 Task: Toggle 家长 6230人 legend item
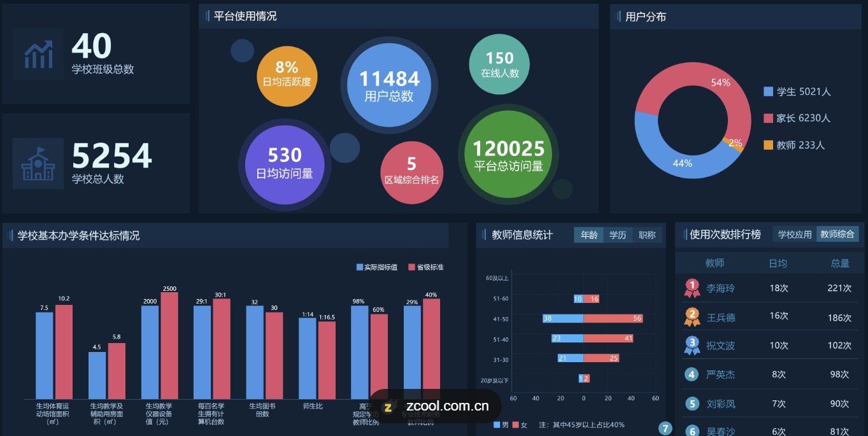(x=797, y=118)
